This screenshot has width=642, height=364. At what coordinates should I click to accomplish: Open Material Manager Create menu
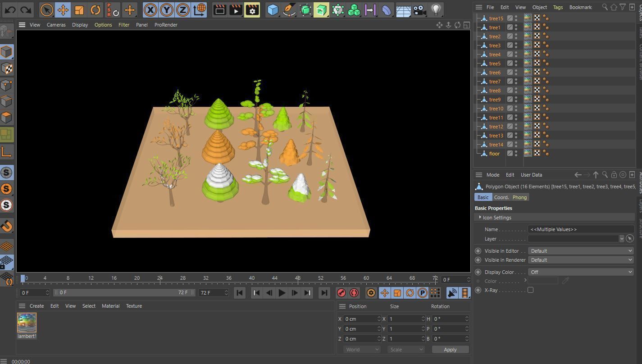36,306
